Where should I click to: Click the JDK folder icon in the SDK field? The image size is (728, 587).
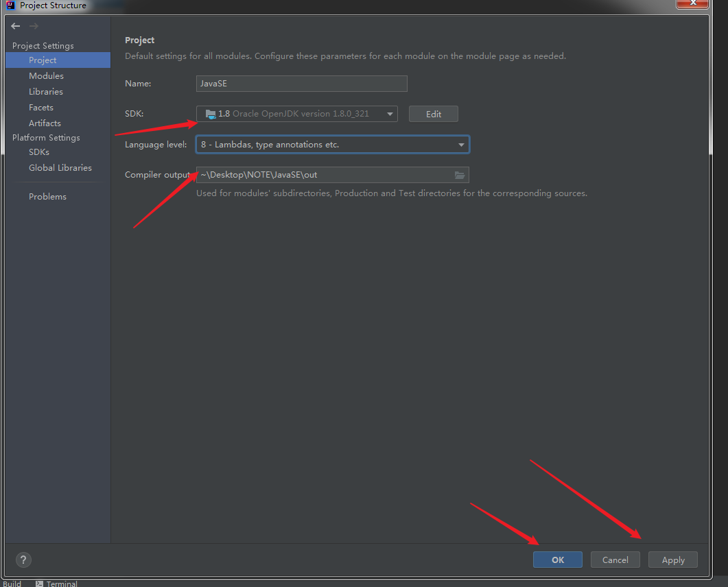click(211, 114)
